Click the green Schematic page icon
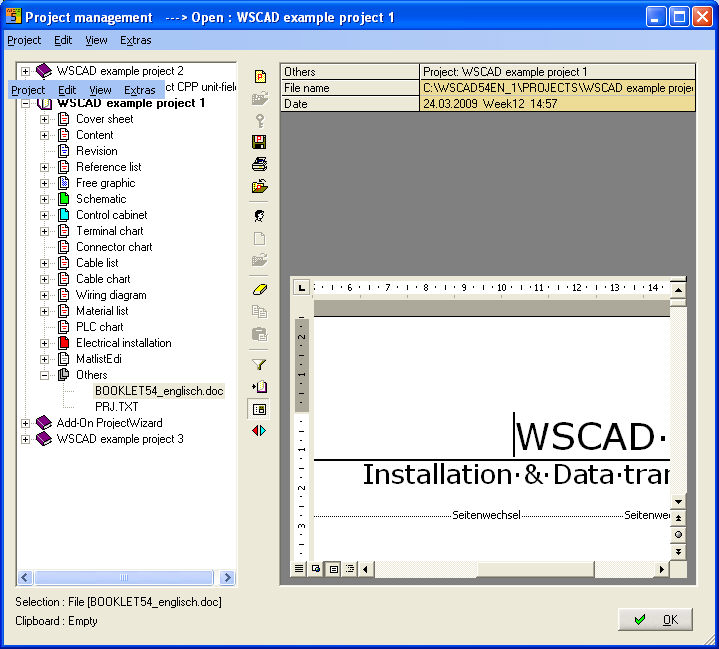 [x=64, y=199]
